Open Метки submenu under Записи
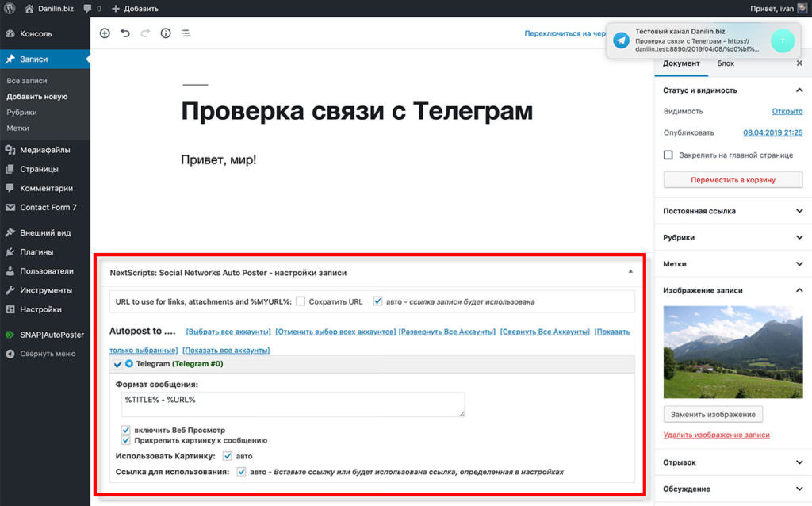 click(17, 128)
